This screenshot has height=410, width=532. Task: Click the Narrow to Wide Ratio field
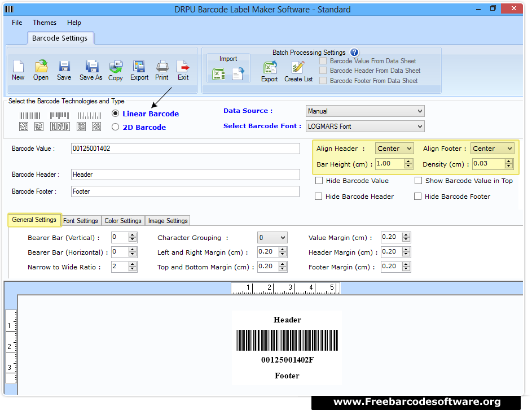120,267
